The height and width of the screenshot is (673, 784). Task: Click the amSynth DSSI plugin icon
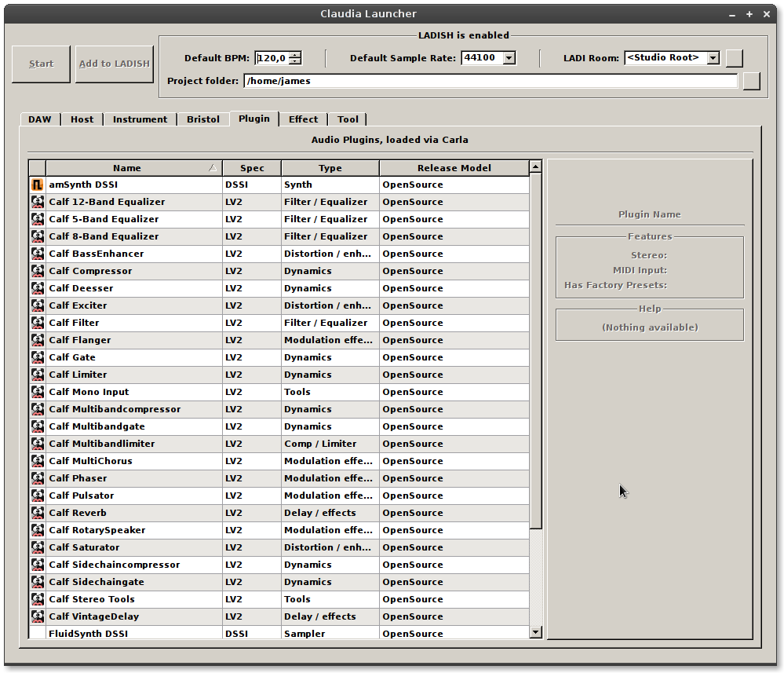click(37, 185)
